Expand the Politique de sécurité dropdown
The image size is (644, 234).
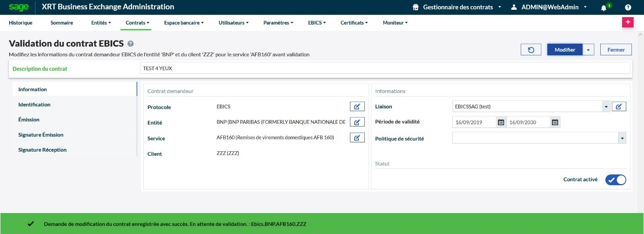622,138
